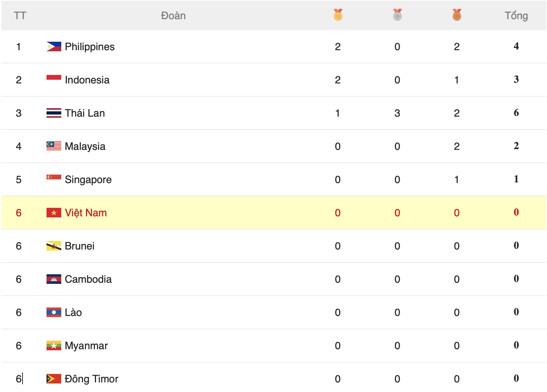
Task: Click the Thái Lan flag icon
Action: click(x=54, y=113)
